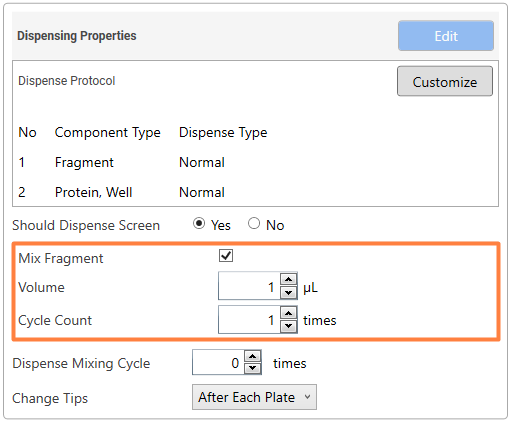This screenshot has height=422, width=511.
Task: Decrease Volume with the down arrow
Action: click(289, 293)
